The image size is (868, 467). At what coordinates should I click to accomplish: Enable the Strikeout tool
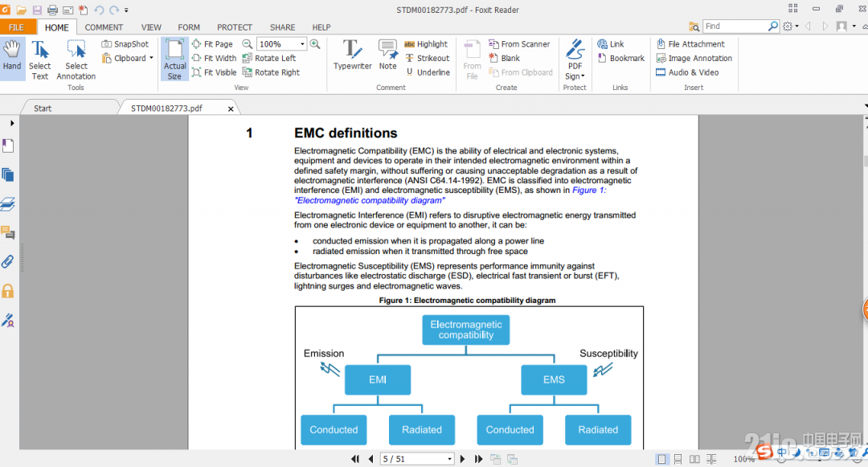(x=427, y=58)
